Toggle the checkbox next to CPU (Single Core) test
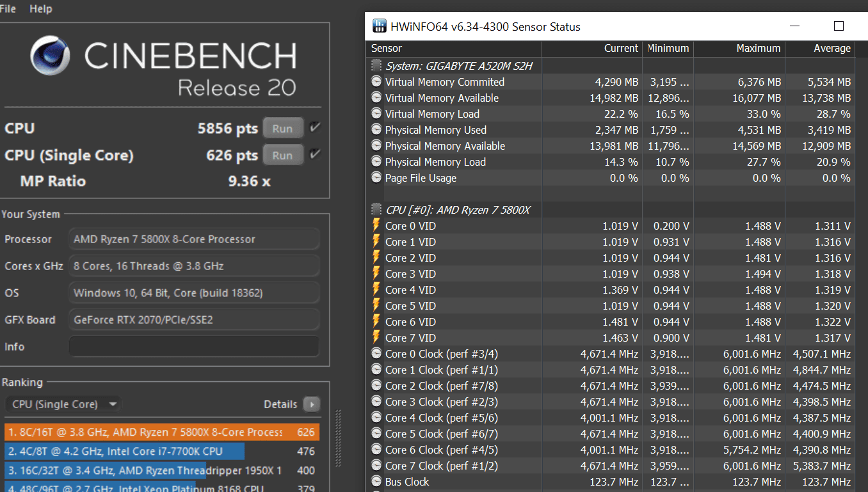Screen dimensions: 868x492 point(314,154)
